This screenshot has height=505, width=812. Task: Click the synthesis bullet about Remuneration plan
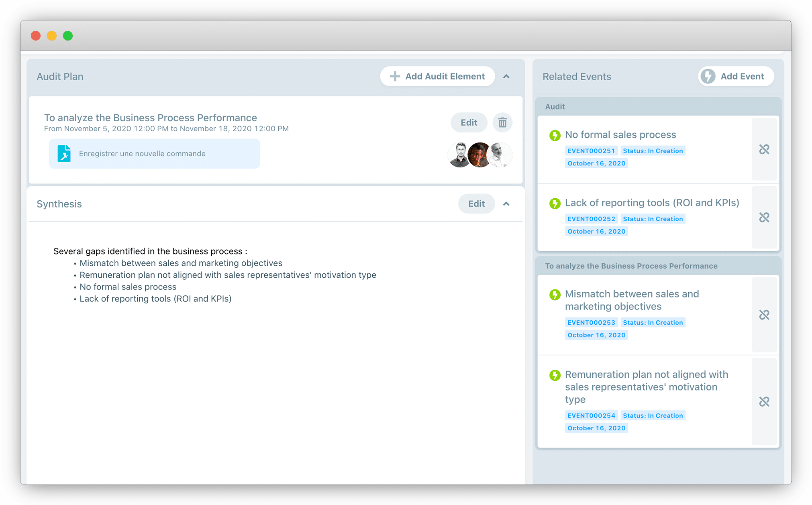click(228, 275)
